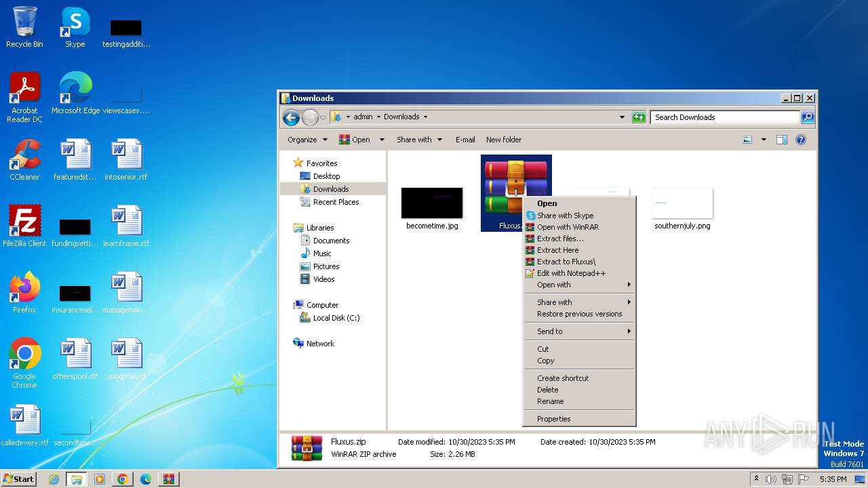The height and width of the screenshot is (488, 868).
Task: Choose Rename from context menu
Action: [x=579, y=401]
